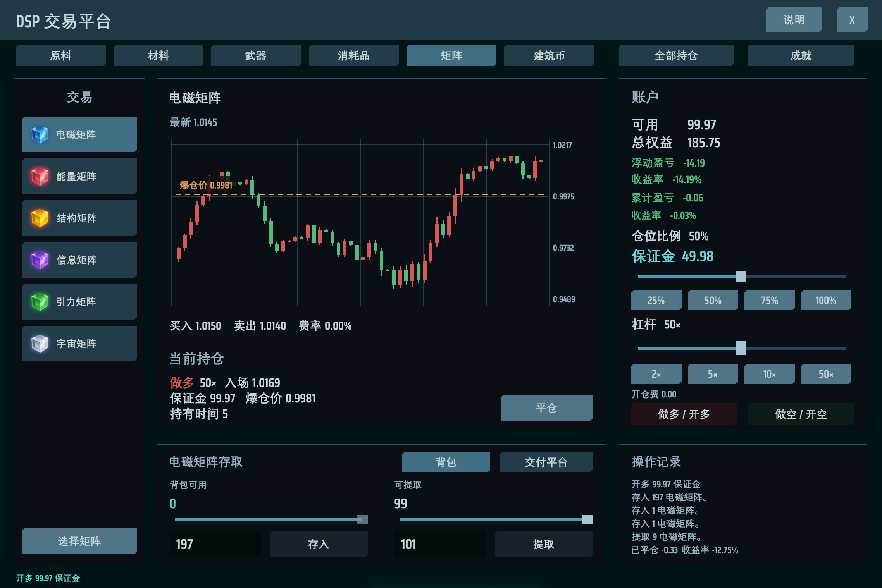Click the 浮动盈亏 -14.19 value

[x=668, y=163]
